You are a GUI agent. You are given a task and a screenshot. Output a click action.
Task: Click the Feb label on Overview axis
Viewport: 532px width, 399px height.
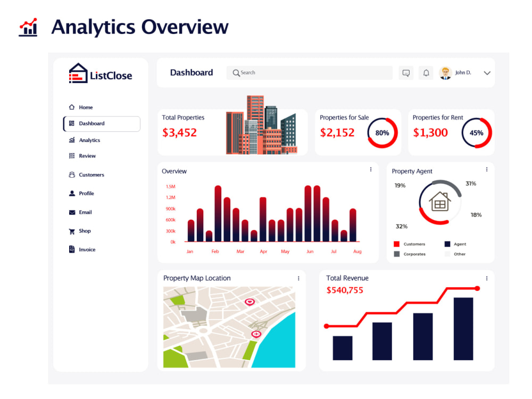[x=215, y=252]
